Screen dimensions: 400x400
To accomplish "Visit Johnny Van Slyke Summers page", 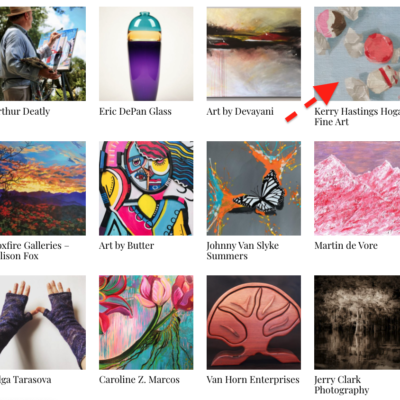I will [x=243, y=251].
